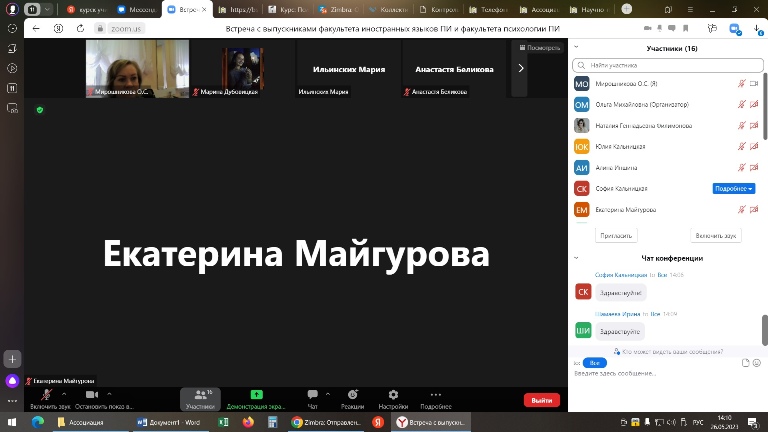Open Реакции reactions icon

point(353,395)
